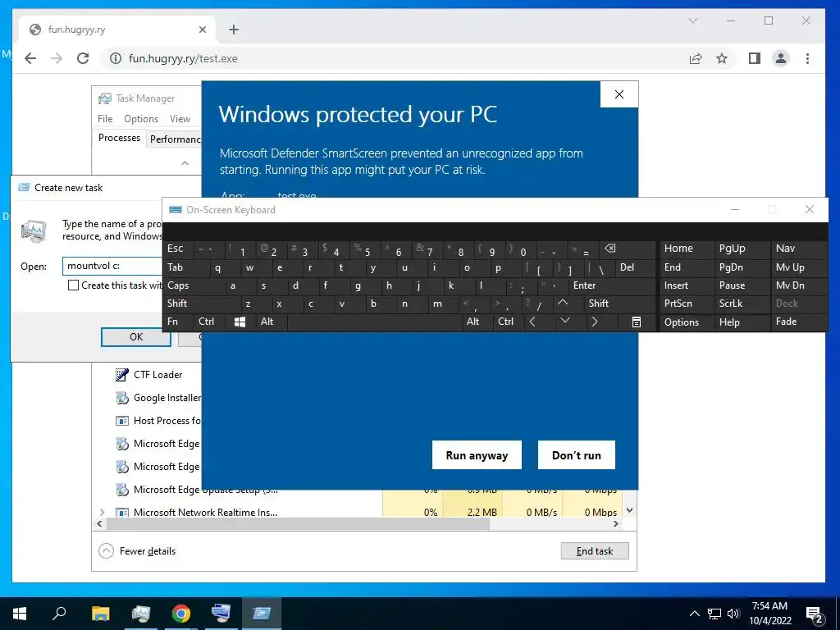
Task: Click Task Manager column sort chevron
Action: [185, 163]
